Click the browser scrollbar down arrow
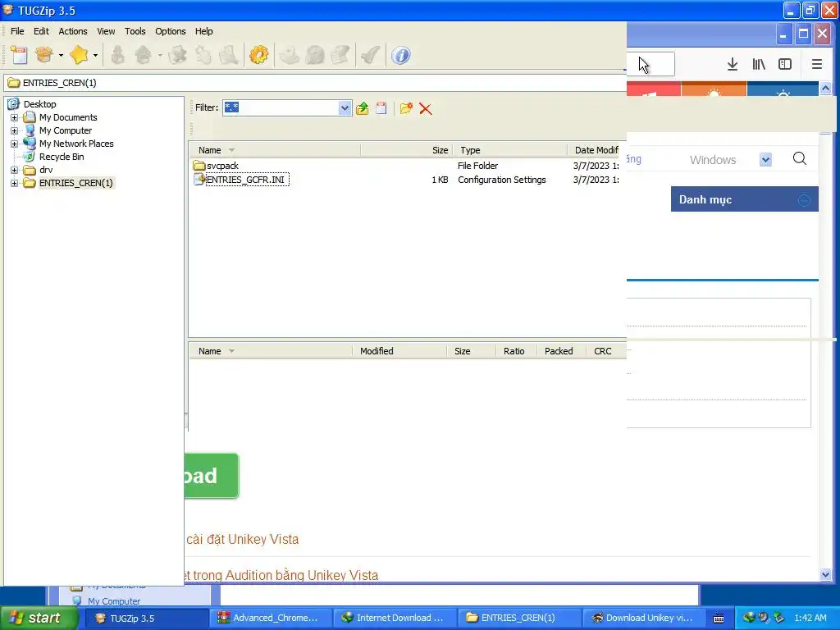 click(825, 574)
